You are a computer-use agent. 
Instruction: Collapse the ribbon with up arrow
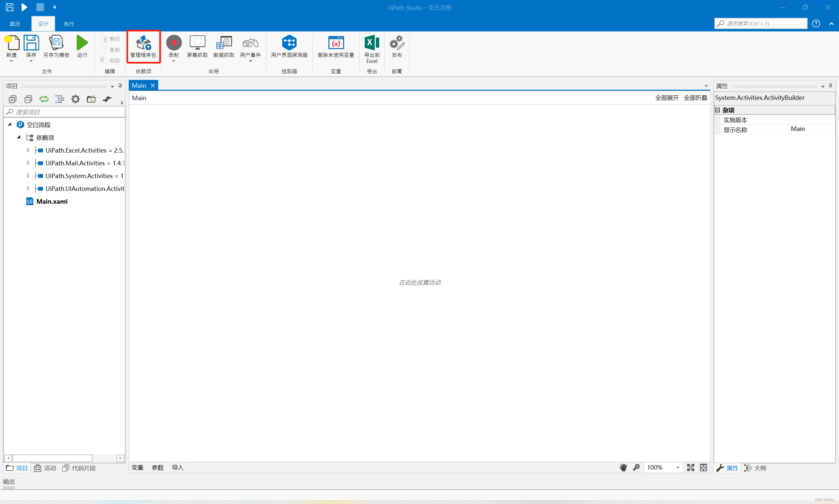[831, 24]
